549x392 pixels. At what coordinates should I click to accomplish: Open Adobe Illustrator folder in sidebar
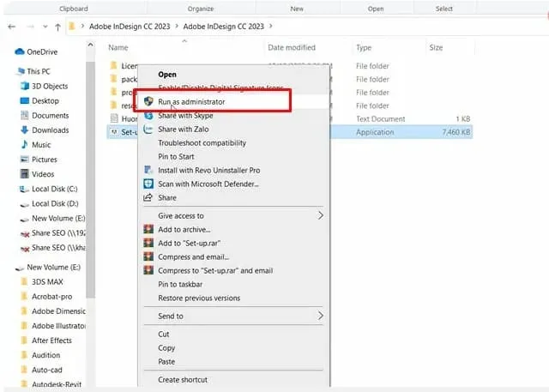click(x=58, y=326)
